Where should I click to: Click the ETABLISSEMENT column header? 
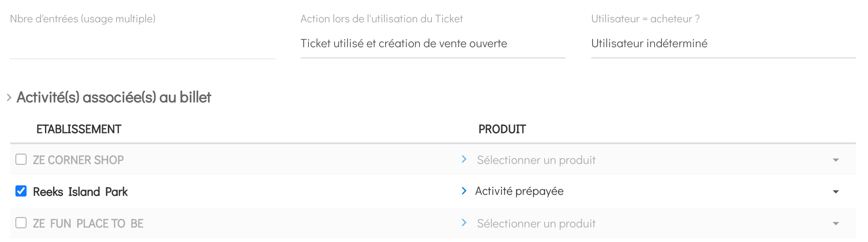click(x=79, y=129)
